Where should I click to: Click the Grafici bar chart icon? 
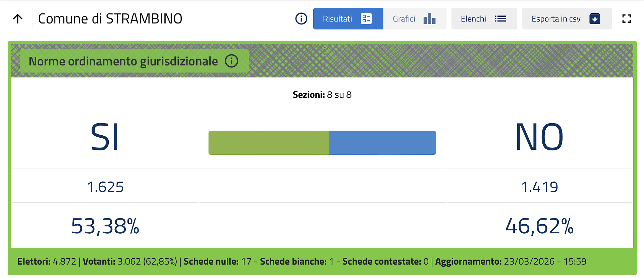(x=429, y=19)
